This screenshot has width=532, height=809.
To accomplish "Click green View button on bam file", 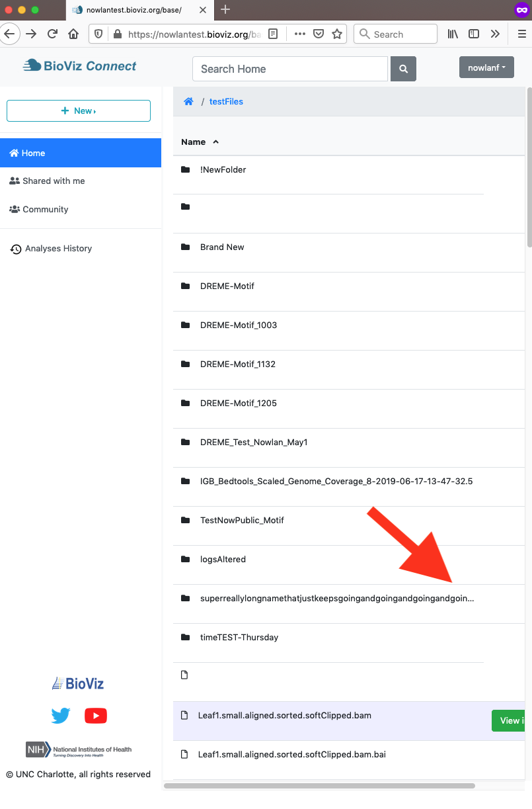I will pos(509,720).
